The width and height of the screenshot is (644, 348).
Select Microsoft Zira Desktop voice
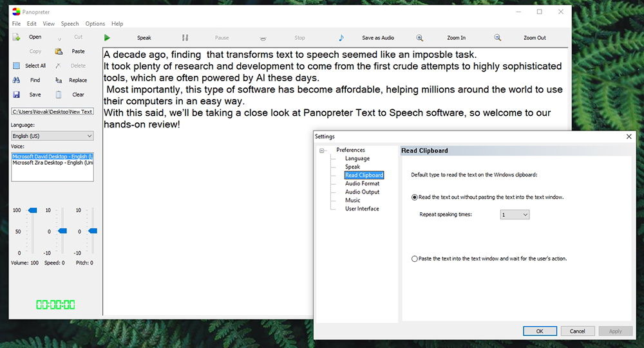click(52, 163)
